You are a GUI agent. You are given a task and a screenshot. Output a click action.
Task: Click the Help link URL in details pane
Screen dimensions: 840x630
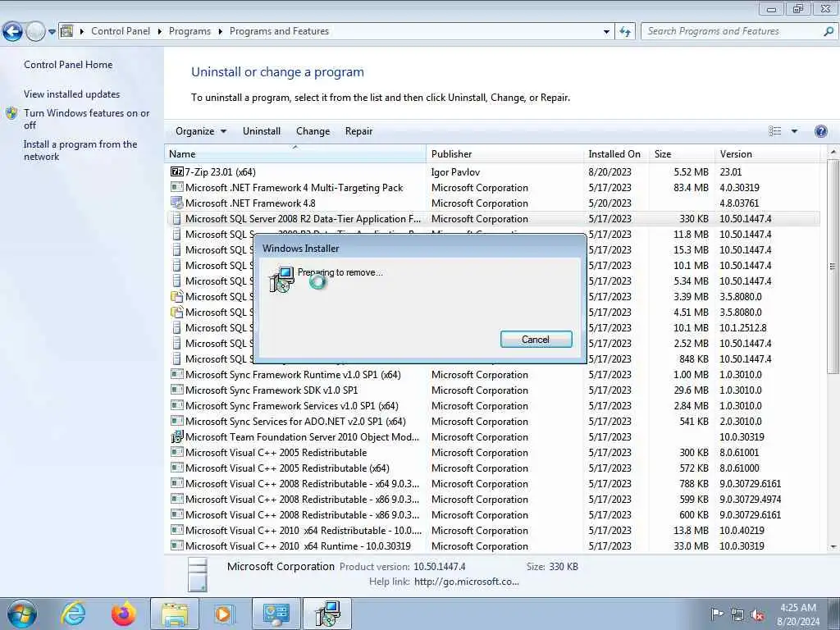tap(467, 582)
